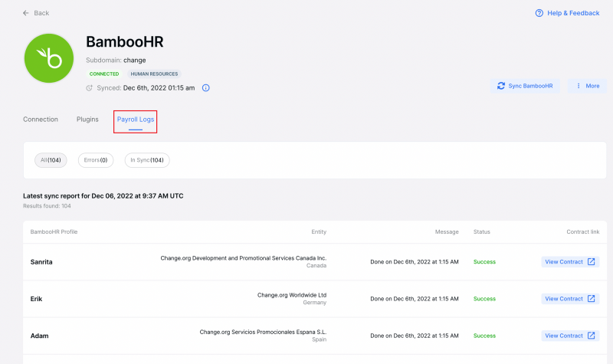Image resolution: width=613 pixels, height=364 pixels.
Task: Click Change.org Development and Promotional Services Canada entity
Action: [x=243, y=258]
